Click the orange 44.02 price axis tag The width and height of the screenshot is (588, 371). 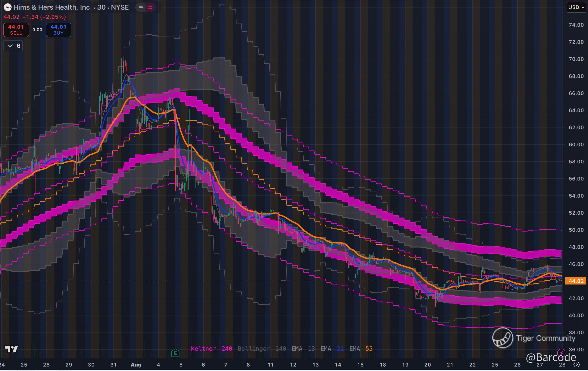click(x=576, y=281)
